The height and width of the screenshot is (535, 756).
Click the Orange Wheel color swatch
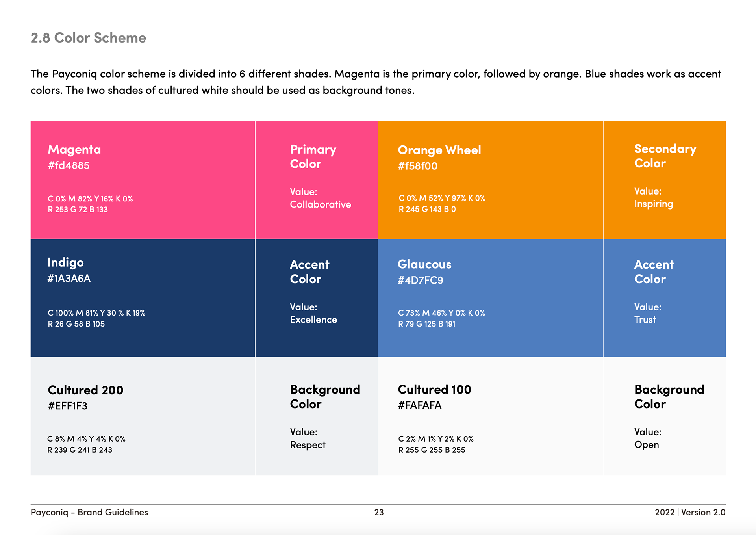[490, 180]
